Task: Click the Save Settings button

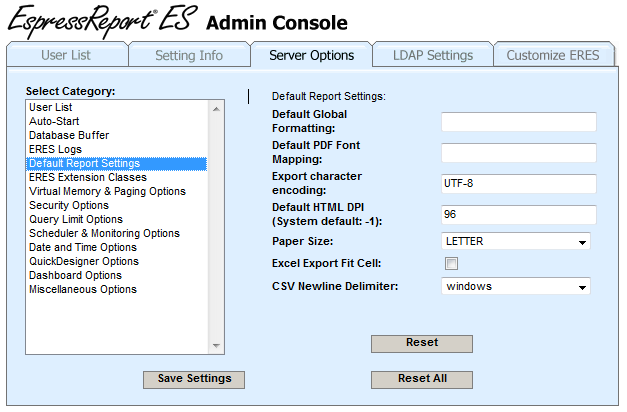Action: tap(194, 380)
